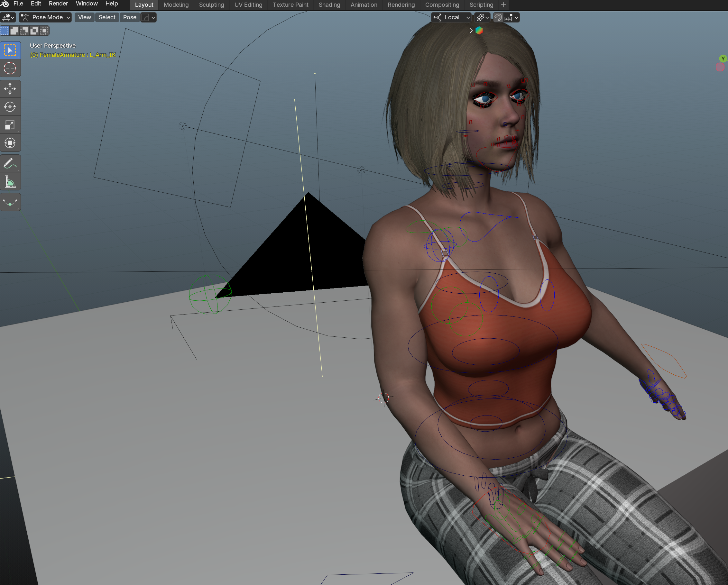
Task: Open the File menu
Action: pyautogui.click(x=18, y=4)
